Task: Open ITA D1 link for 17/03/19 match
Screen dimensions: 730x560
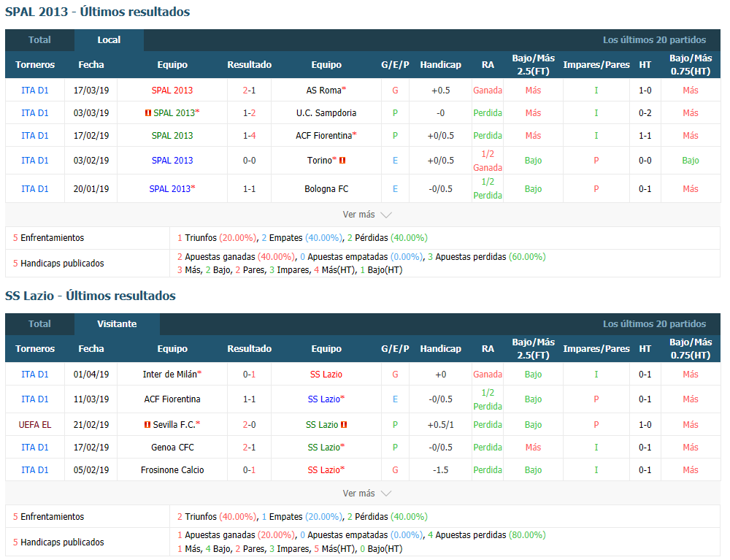Action: click(35, 91)
